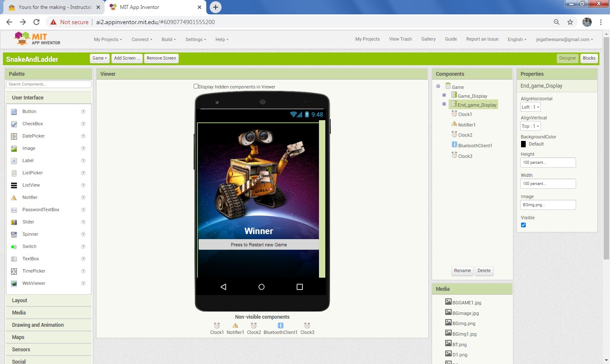Toggle Display hidden components in Viewer
The image size is (610, 364).
(196, 86)
